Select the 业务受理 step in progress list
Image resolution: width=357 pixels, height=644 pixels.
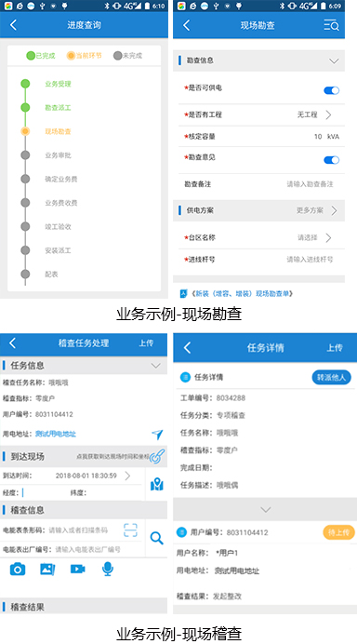click(x=58, y=84)
